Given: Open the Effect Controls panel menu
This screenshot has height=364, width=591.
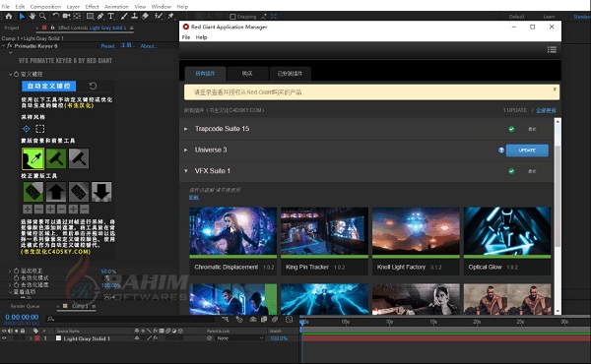Looking at the screenshot, I should tap(132, 28).
